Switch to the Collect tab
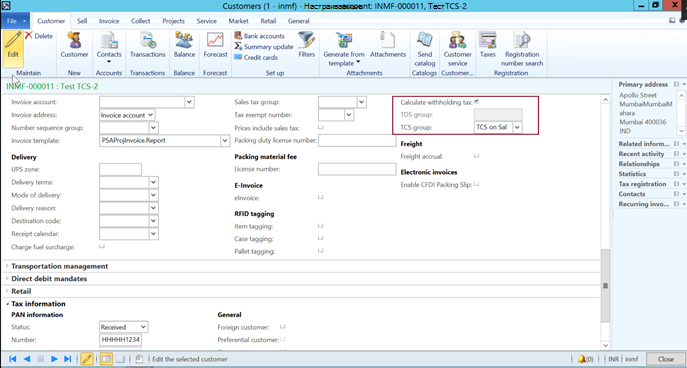This screenshot has height=368, width=687. click(141, 21)
